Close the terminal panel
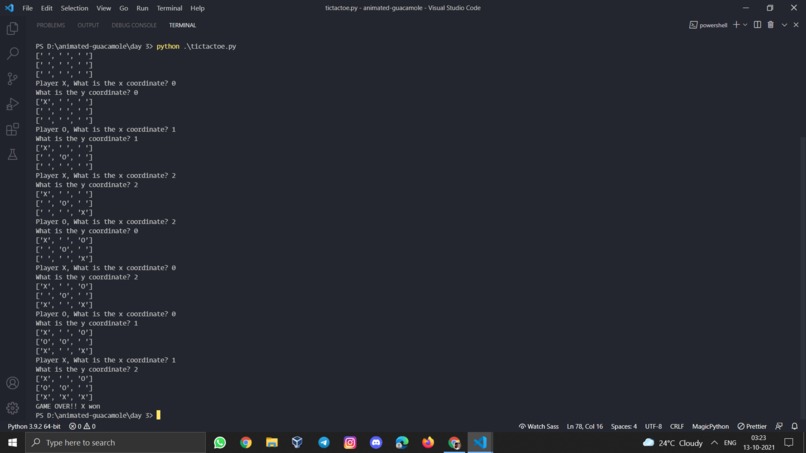 [796, 25]
